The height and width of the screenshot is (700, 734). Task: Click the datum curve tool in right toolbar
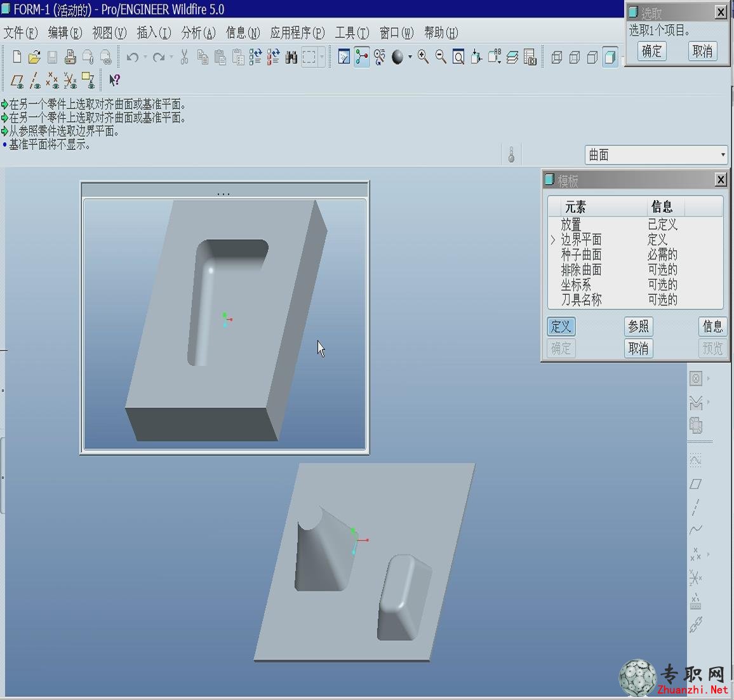[x=696, y=530]
